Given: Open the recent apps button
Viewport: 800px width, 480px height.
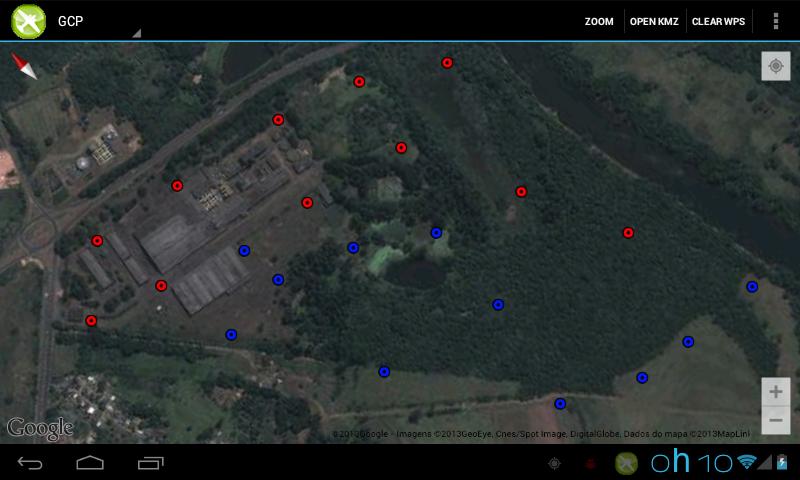Looking at the screenshot, I should click(151, 463).
